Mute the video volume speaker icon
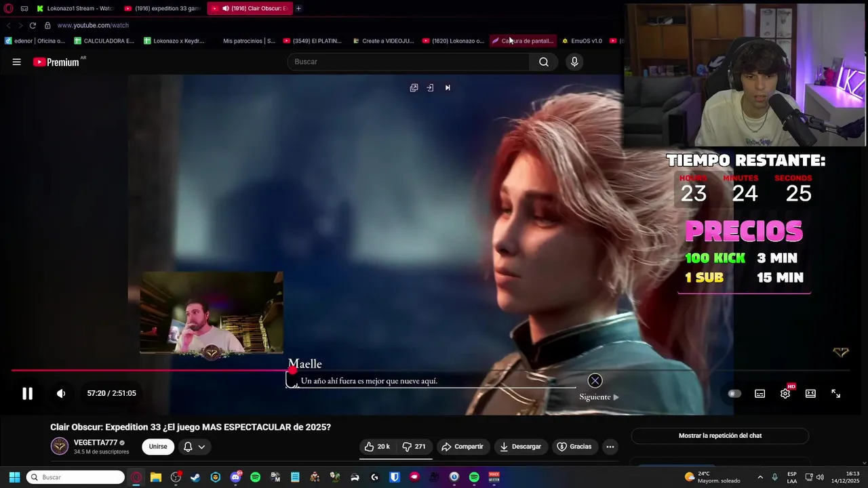Viewport: 868px width, 488px height. tap(61, 393)
